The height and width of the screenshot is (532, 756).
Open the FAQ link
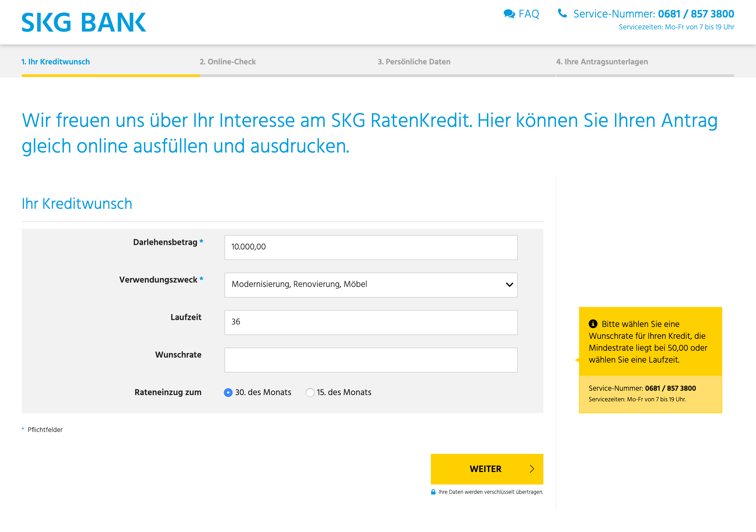528,14
